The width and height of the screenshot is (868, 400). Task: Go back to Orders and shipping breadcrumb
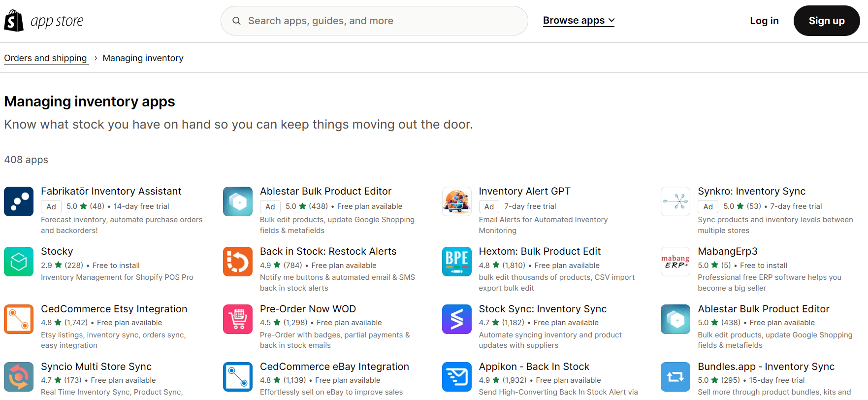46,58
